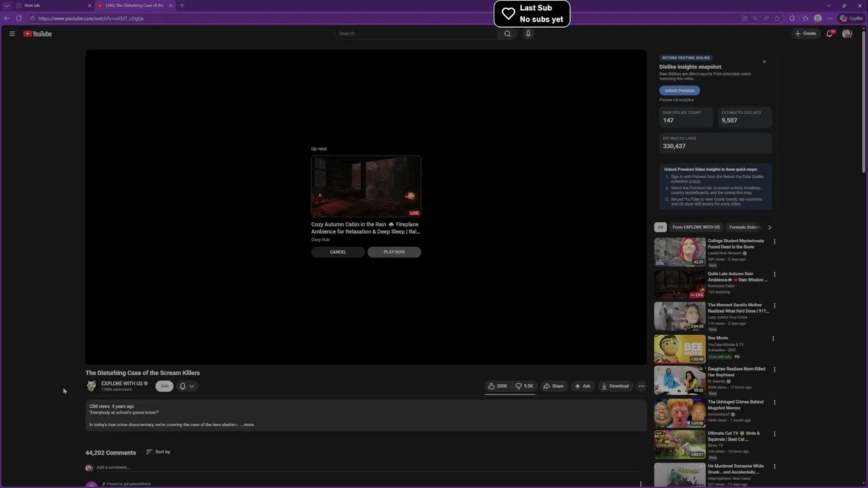Open options for The Moment Sarah's Mother video

774,306
